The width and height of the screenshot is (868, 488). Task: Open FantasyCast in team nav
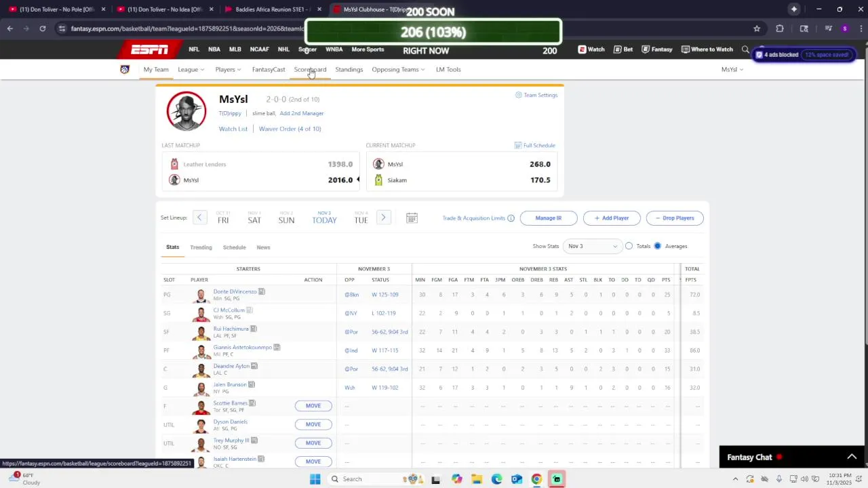click(x=269, y=69)
